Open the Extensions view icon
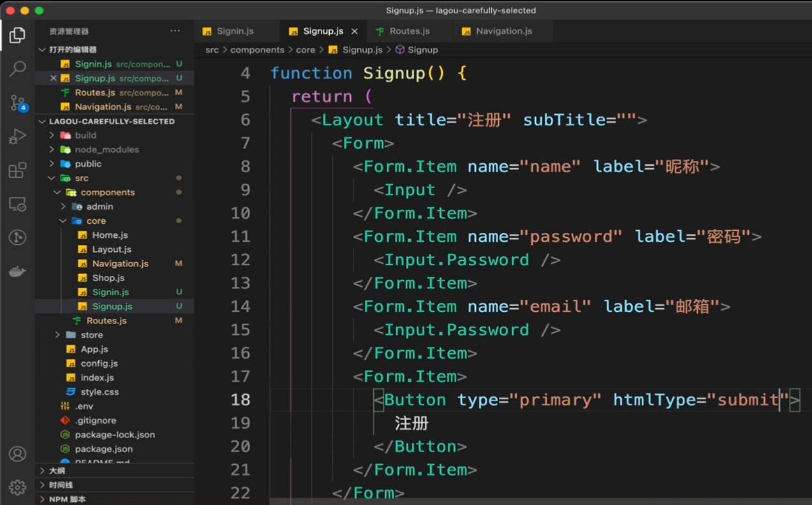 click(17, 170)
